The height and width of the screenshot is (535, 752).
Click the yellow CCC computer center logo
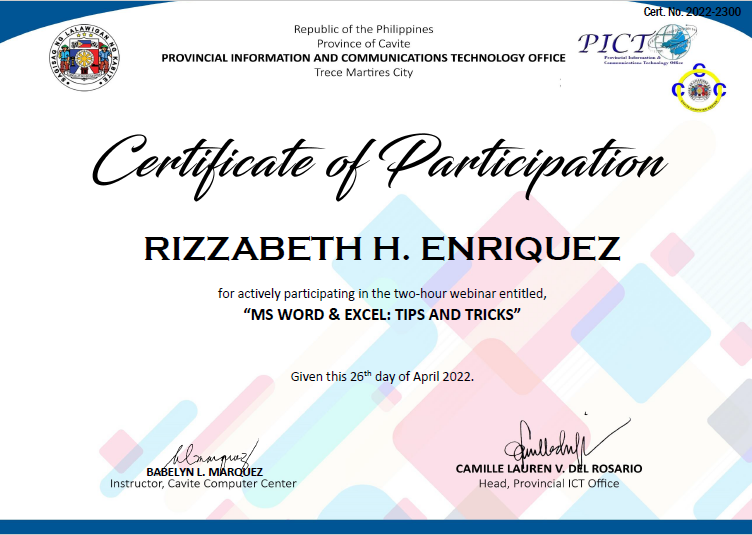(699, 88)
